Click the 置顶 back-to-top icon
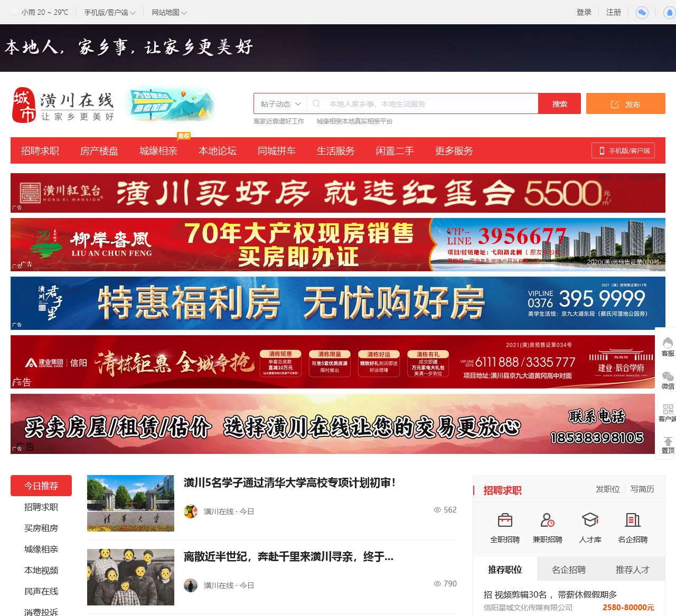The image size is (676, 616). click(668, 445)
